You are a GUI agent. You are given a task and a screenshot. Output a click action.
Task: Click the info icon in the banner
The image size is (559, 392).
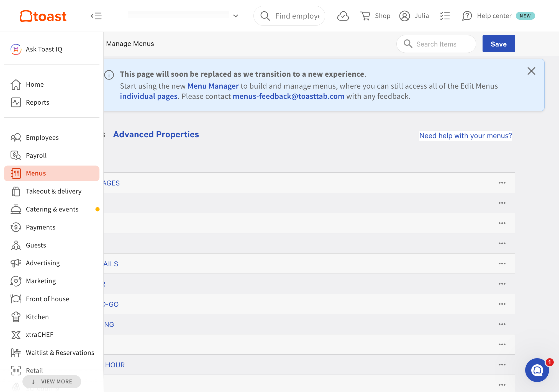pos(109,75)
